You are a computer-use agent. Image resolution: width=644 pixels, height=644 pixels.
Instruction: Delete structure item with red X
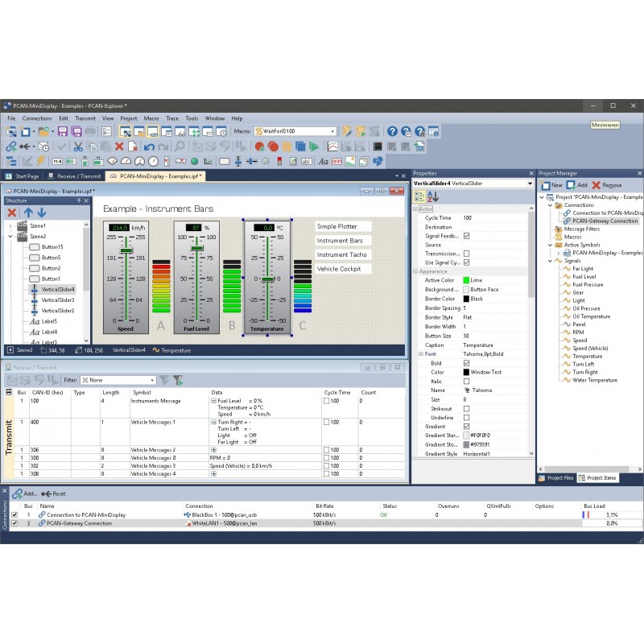(12, 213)
